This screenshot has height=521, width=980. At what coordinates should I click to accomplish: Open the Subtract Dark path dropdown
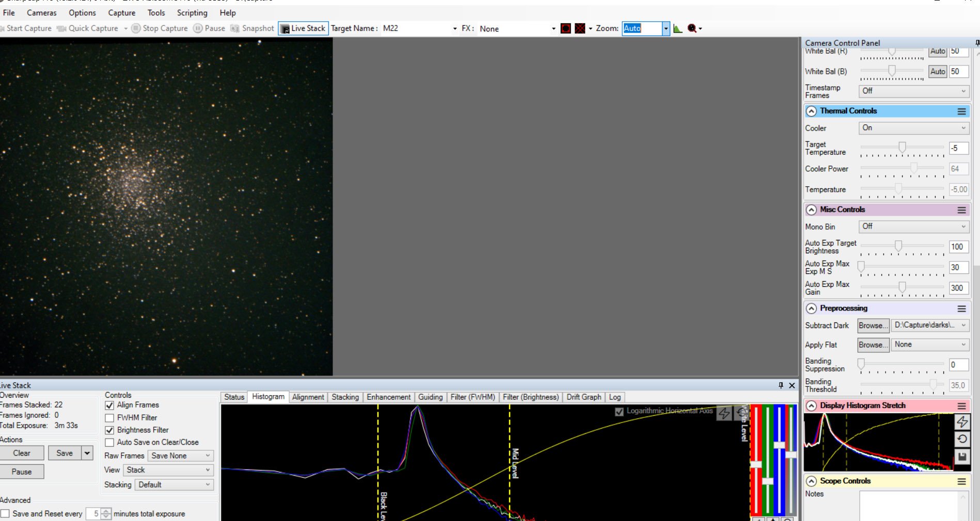click(930, 325)
